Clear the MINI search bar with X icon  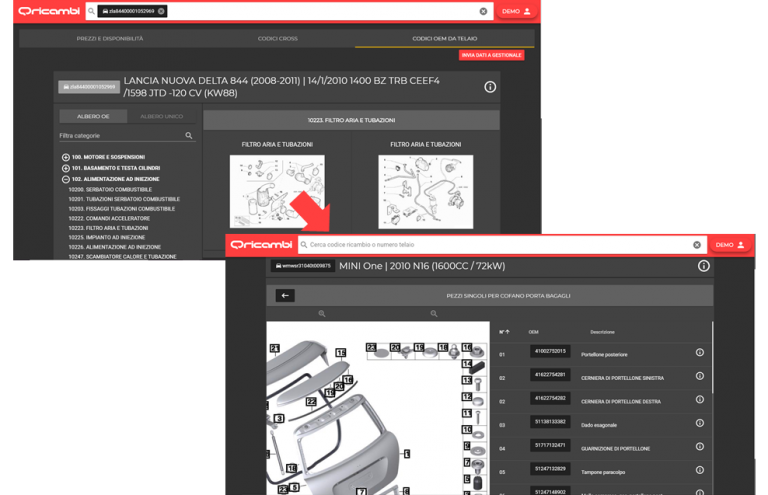point(697,245)
